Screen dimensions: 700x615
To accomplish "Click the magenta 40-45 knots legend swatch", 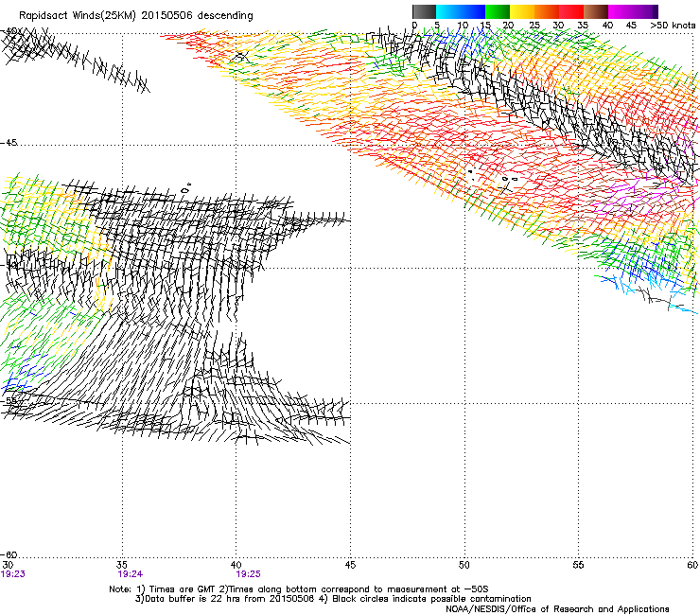I will coord(621,11).
